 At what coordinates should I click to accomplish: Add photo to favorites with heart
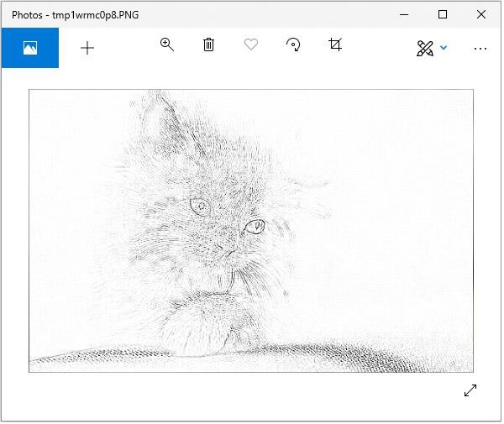tap(251, 44)
